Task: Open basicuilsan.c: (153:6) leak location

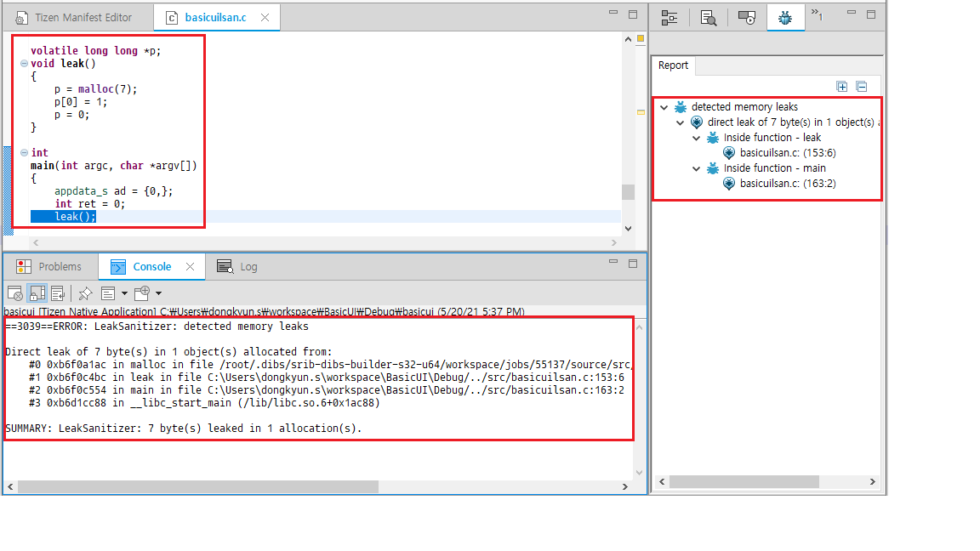Action: [x=778, y=153]
